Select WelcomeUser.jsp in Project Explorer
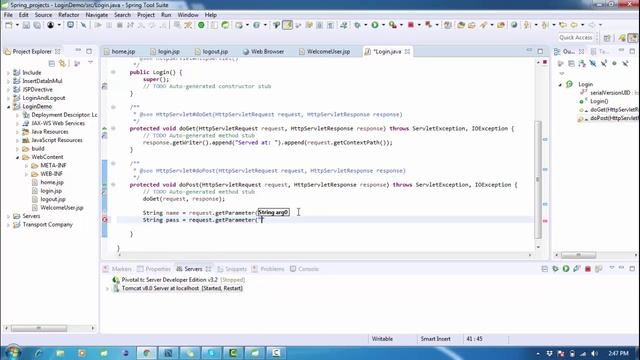The image size is (640, 360). click(x=62, y=208)
